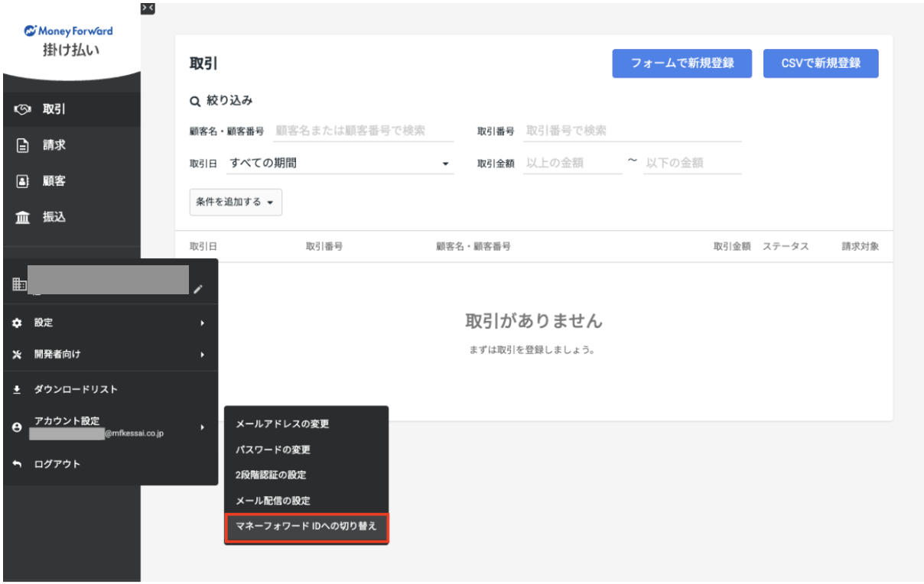The image size is (924, 584).
Task: Click フォームで新規登録 button
Action: click(682, 63)
